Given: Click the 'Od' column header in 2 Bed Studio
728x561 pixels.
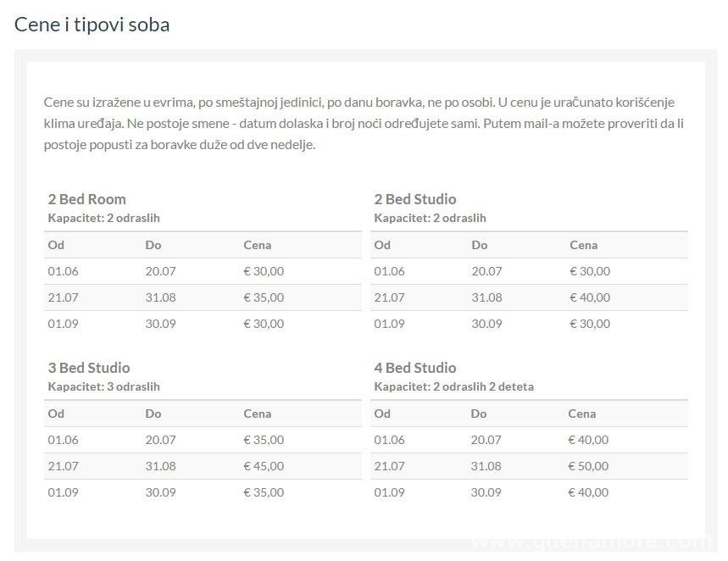Looking at the screenshot, I should (382, 245).
